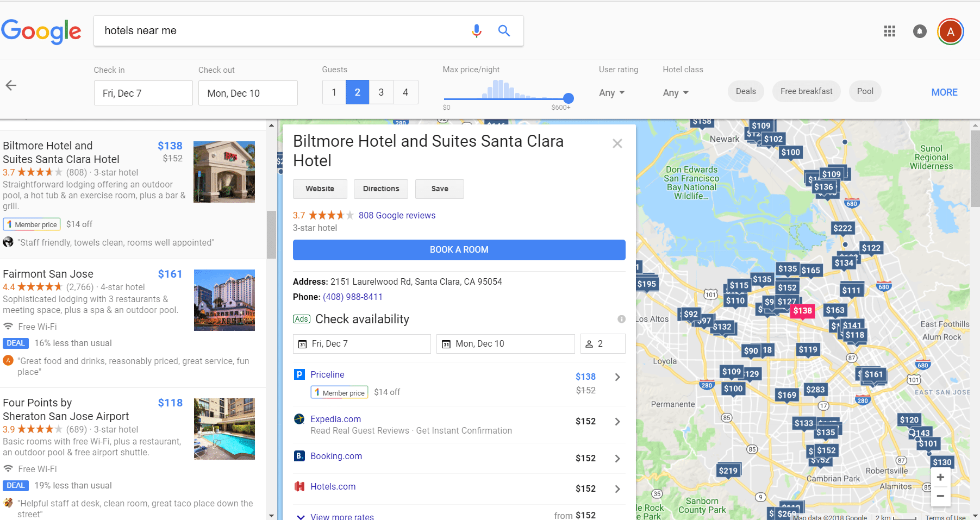The image size is (980, 520).
Task: Click the Save button
Action: coord(440,189)
